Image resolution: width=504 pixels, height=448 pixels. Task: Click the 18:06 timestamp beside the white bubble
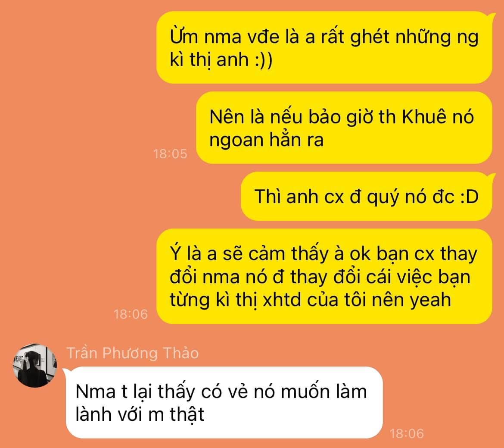[407, 433]
